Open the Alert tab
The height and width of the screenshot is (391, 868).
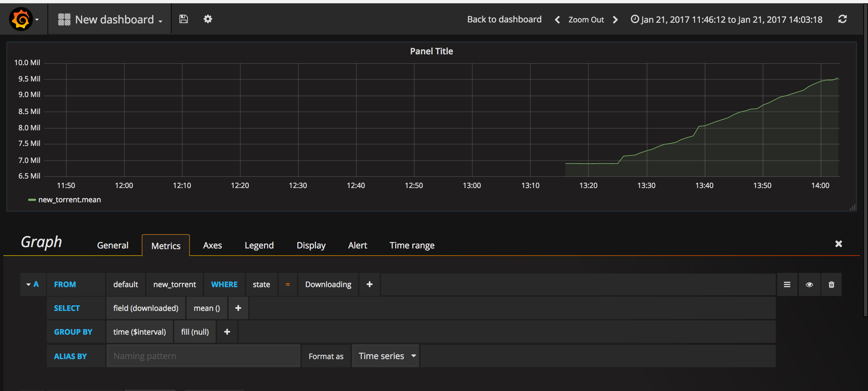pyautogui.click(x=357, y=245)
